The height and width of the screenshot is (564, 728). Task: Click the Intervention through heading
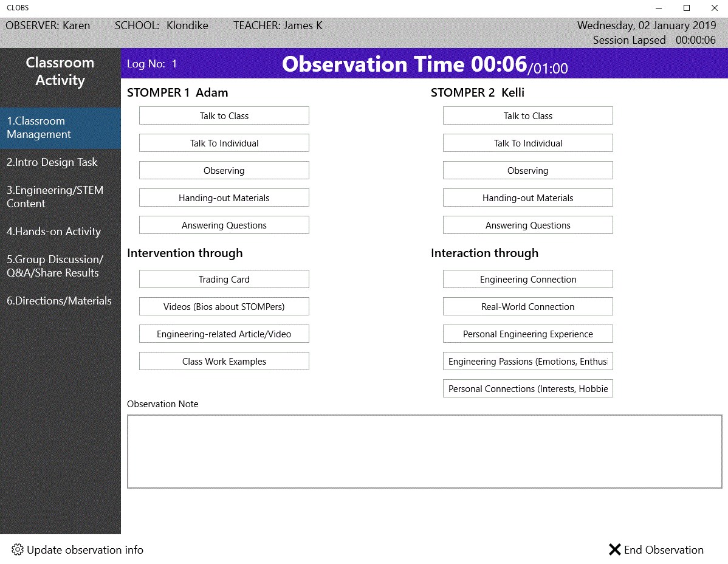[x=185, y=253]
